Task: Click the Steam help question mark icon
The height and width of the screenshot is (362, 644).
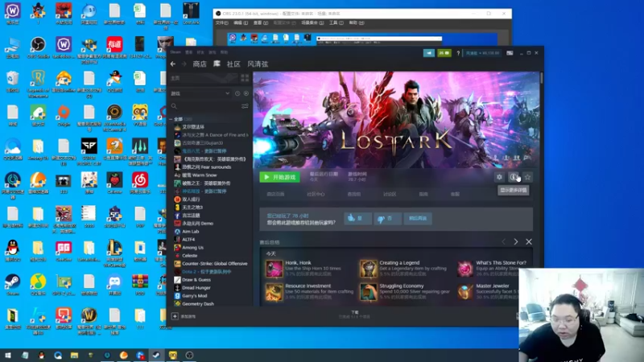Action: 458,53
